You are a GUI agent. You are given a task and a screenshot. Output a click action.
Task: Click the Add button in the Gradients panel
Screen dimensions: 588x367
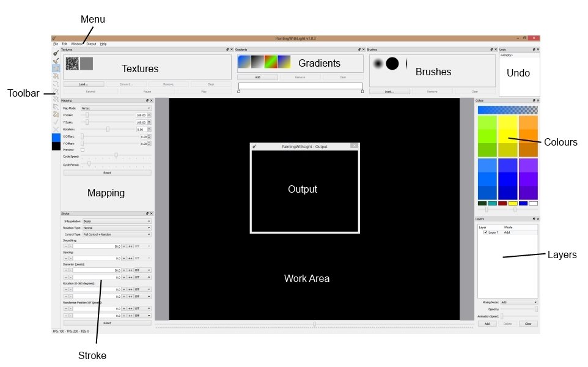coord(257,77)
